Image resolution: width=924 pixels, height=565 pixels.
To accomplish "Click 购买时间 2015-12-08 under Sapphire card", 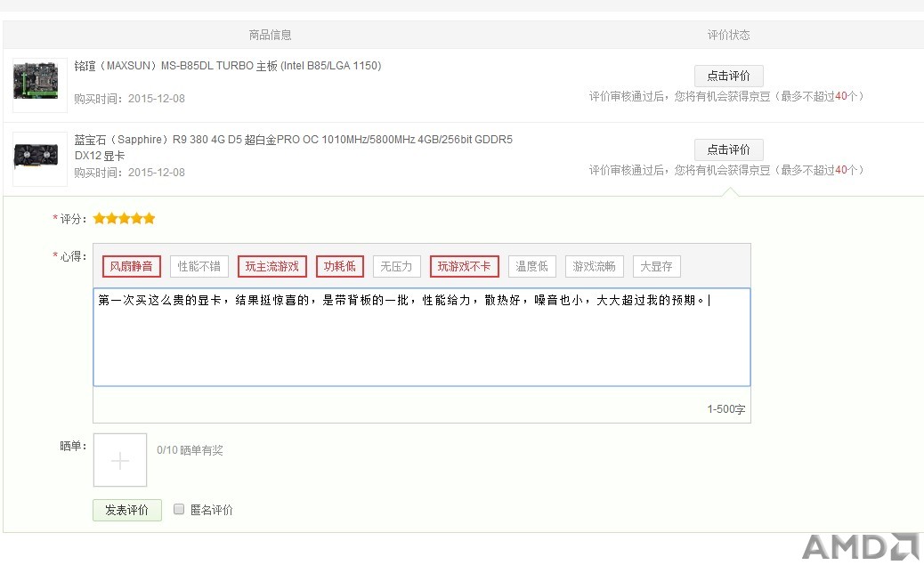I will 130,173.
